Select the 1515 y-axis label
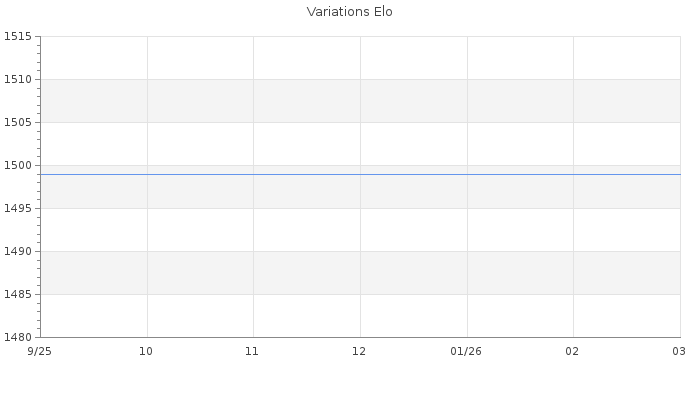 (18, 37)
